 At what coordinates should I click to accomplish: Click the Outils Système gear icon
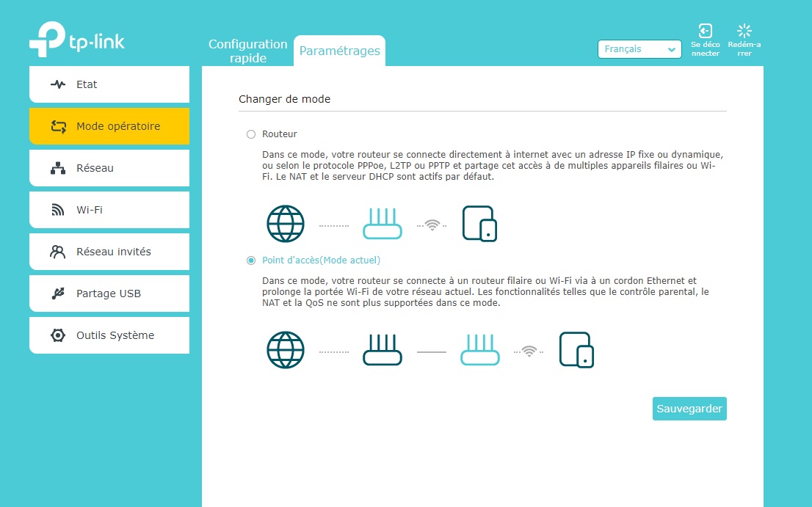pos(58,335)
